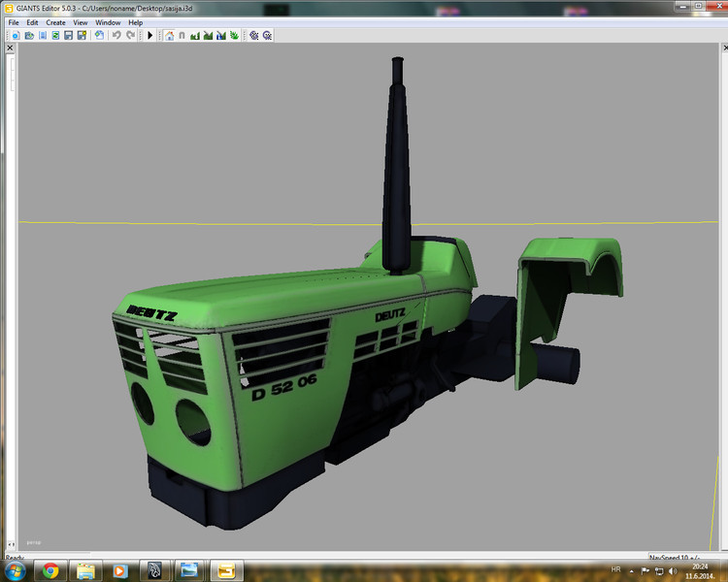
Task: Click the Redo arrow icon
Action: pyautogui.click(x=130, y=36)
